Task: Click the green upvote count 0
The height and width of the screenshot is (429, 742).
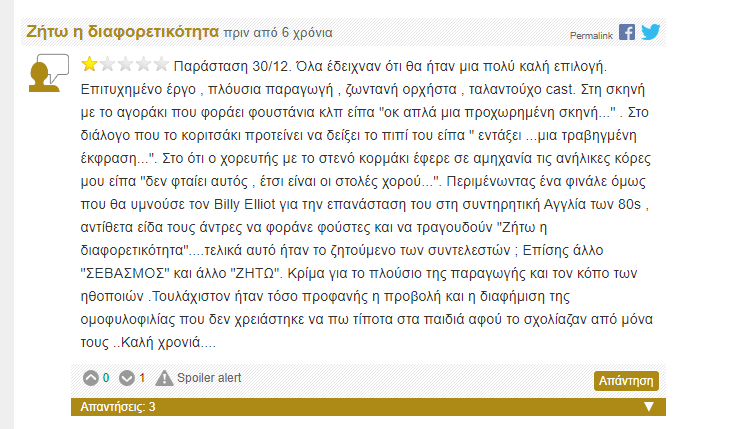Action: 106,378
